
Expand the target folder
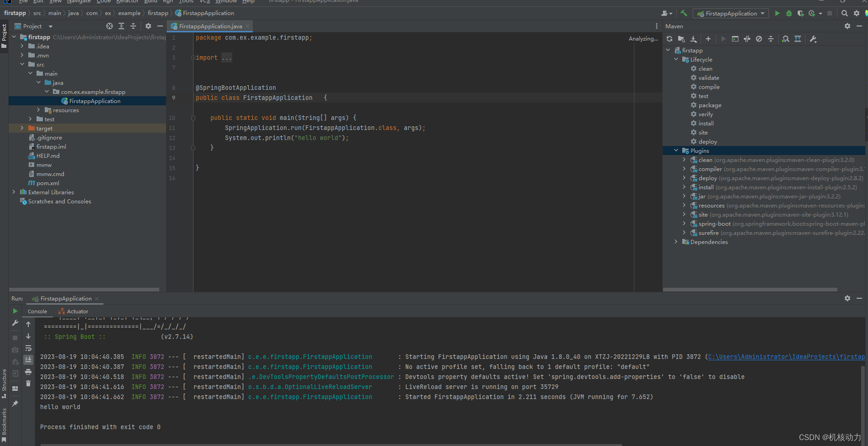(22, 128)
